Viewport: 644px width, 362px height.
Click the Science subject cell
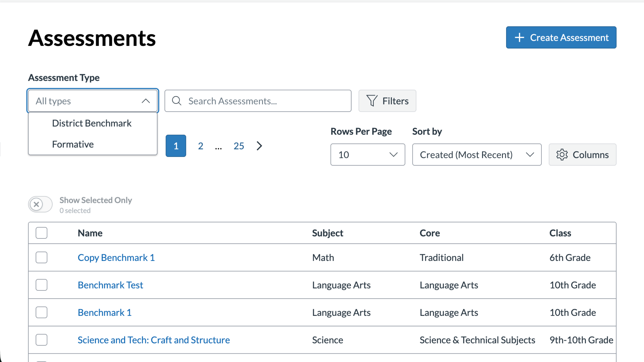click(x=327, y=340)
